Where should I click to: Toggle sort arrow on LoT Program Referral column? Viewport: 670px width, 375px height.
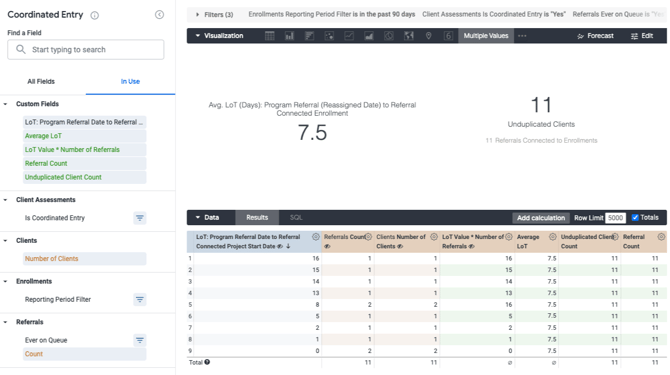[288, 246]
